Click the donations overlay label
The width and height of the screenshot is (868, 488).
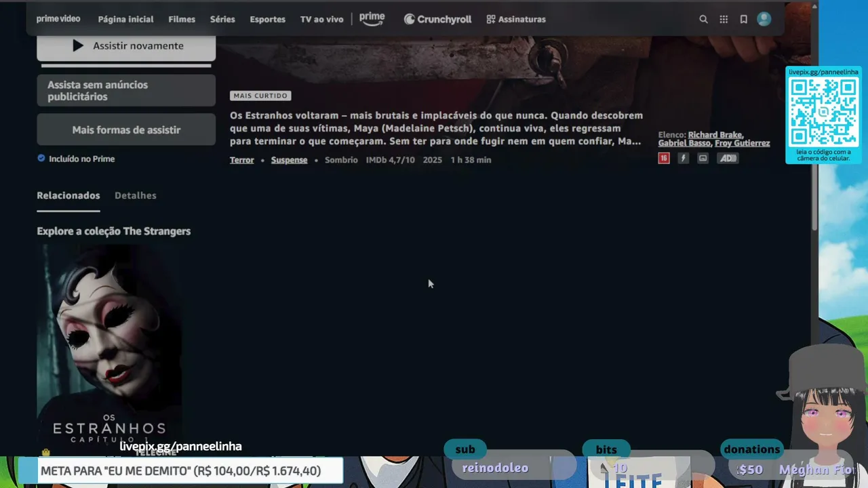pos(751,449)
